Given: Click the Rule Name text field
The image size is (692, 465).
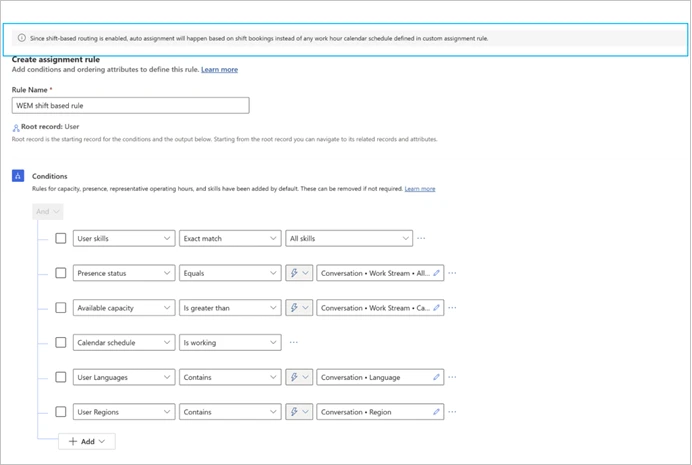Looking at the screenshot, I should tap(130, 105).
